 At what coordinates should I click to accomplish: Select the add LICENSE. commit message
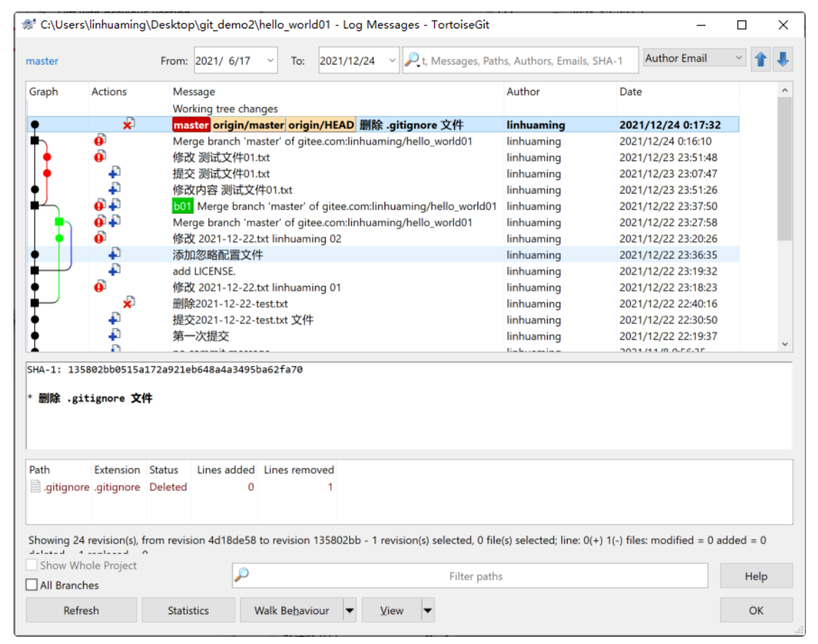(x=204, y=271)
